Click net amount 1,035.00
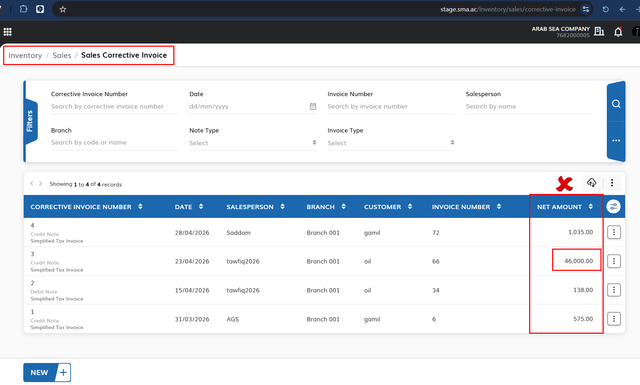 coord(580,232)
